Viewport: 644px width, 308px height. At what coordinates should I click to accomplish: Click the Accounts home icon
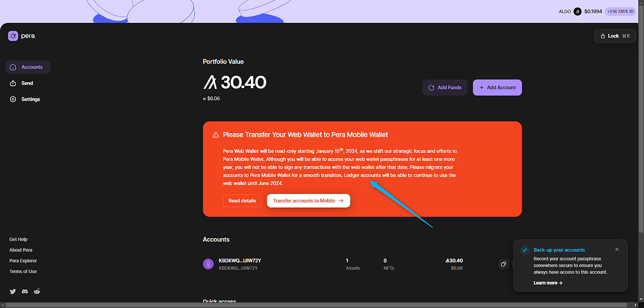coord(13,67)
